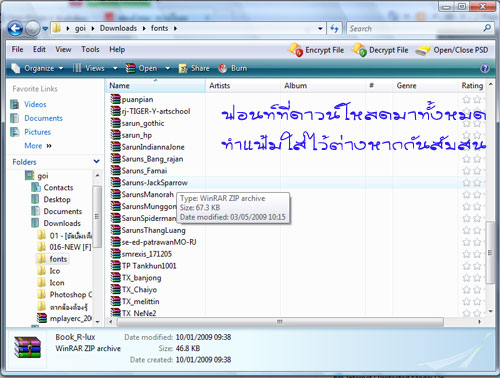Open the Videos favorite link
The image size is (500, 378).
tap(35, 104)
